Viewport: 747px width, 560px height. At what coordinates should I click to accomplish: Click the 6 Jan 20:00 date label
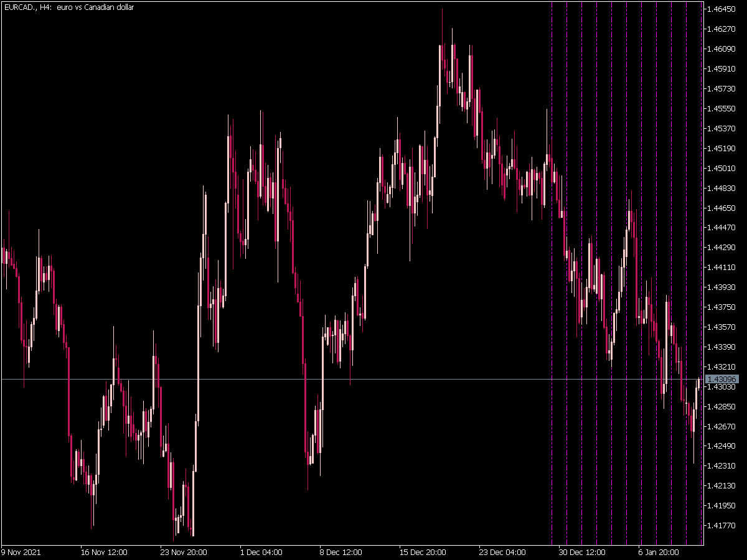tap(659, 552)
